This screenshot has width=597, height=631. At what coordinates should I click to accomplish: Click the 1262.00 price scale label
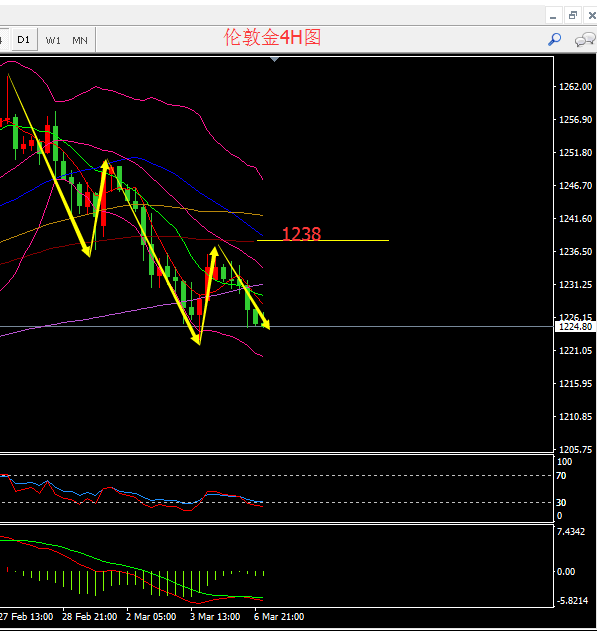pos(575,87)
